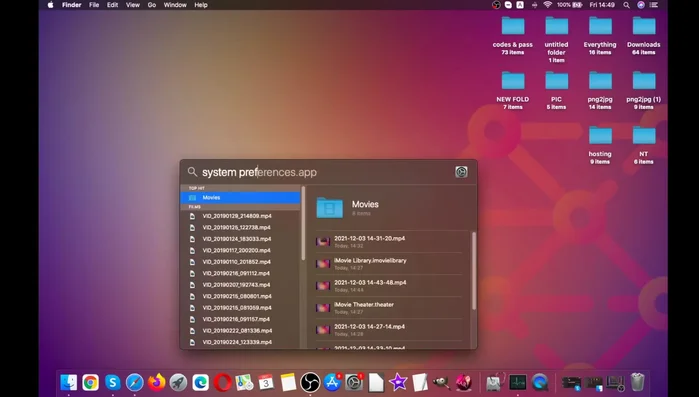The width and height of the screenshot is (699, 397).
Task: Select the hosting desktop folder
Action: click(600, 145)
